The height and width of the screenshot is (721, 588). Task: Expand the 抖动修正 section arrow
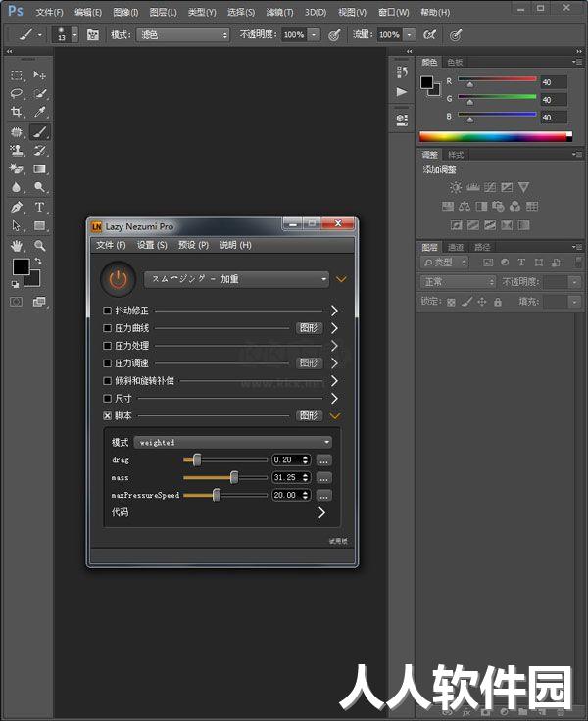point(334,311)
